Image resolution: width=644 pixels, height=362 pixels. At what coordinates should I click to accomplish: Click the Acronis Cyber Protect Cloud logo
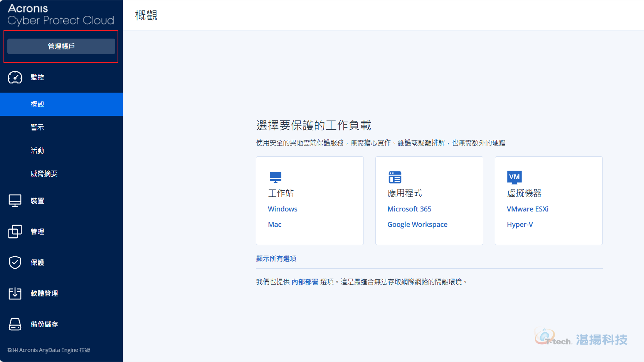pyautogui.click(x=61, y=15)
